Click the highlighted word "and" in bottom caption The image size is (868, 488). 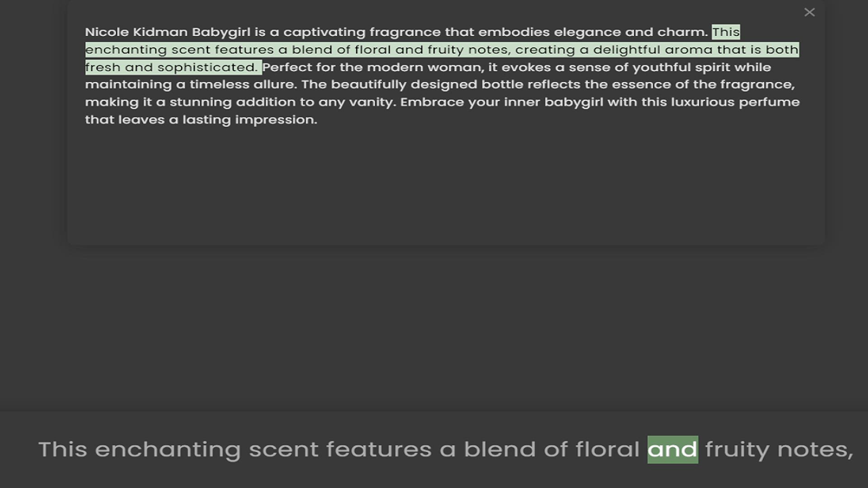[673, 450]
